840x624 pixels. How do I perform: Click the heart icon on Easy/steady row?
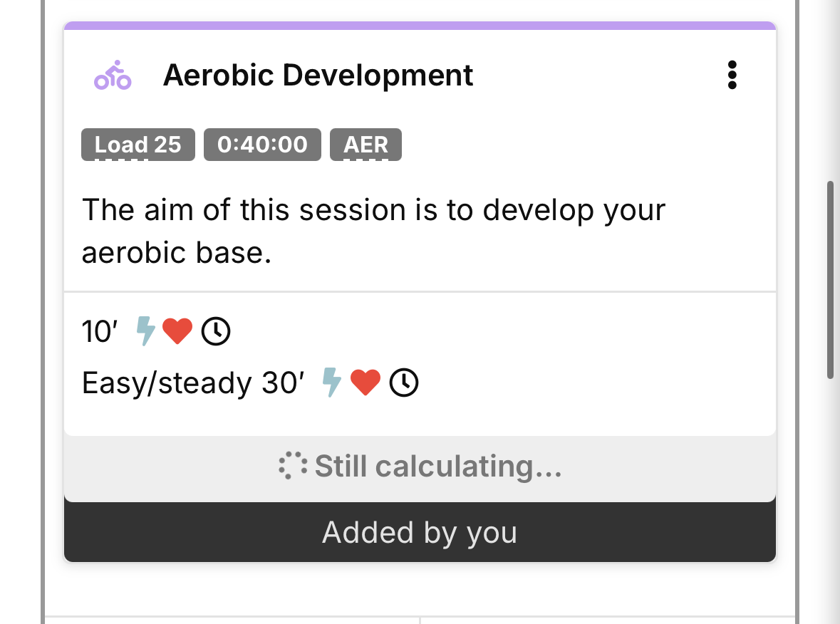pyautogui.click(x=365, y=383)
